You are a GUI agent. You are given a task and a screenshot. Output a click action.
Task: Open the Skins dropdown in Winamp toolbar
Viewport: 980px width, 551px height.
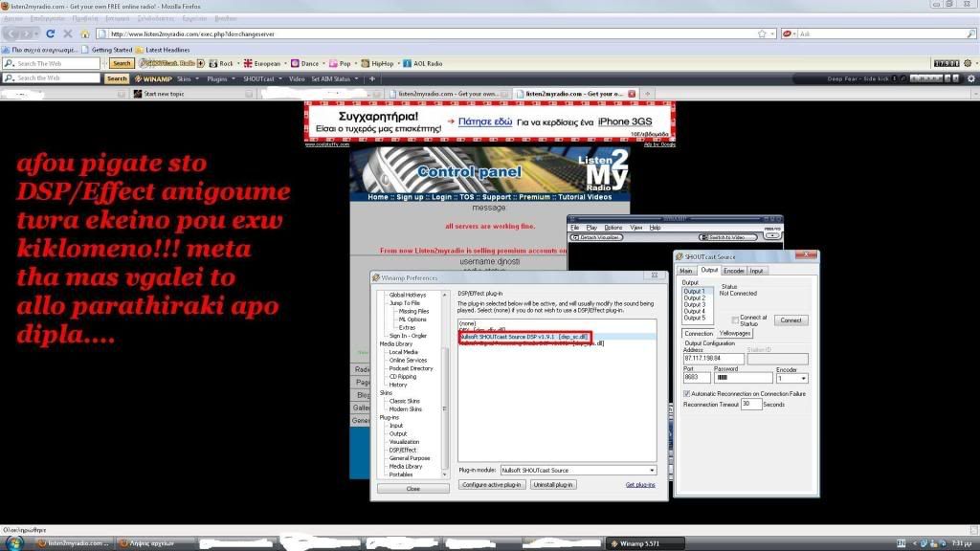pyautogui.click(x=188, y=78)
